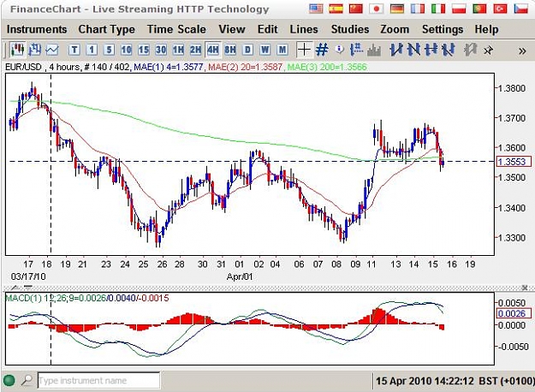This screenshot has width=535, height=392.
Task: Switch language using the US flag
Action: coord(316,9)
